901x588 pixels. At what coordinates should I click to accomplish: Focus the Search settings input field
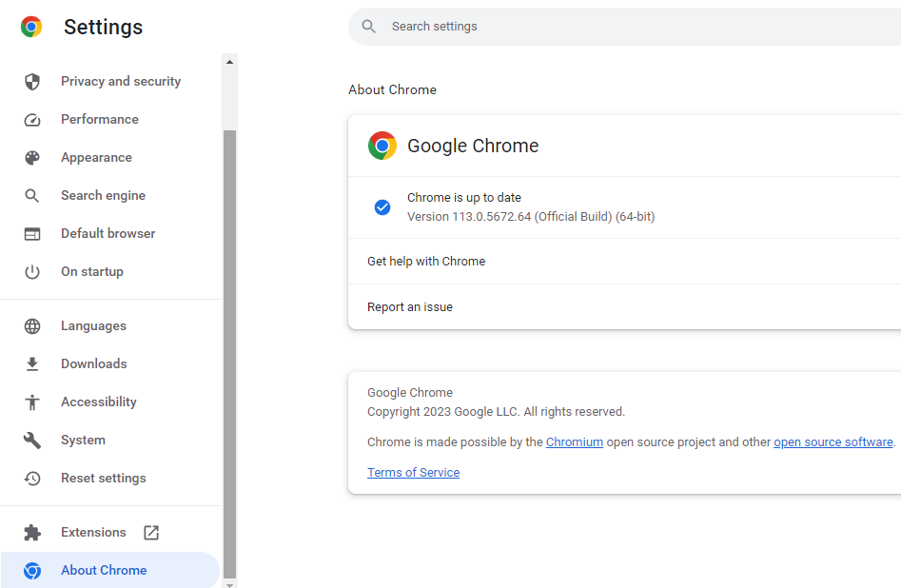(624, 27)
